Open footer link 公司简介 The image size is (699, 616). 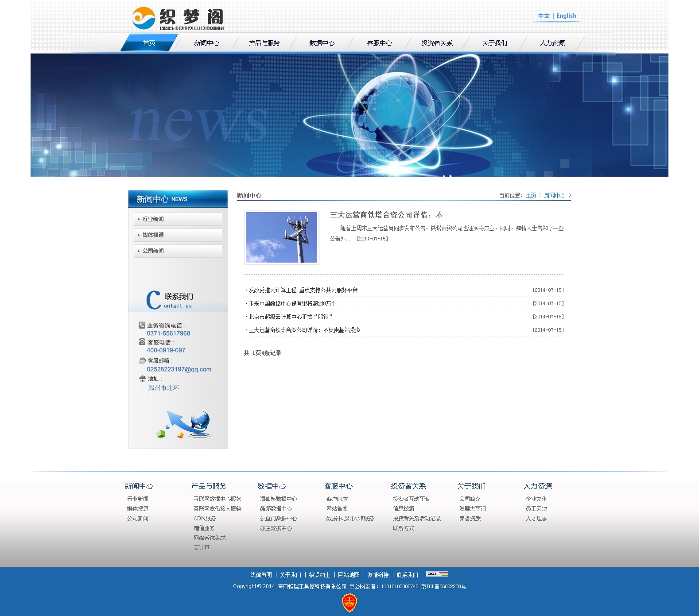tap(470, 499)
